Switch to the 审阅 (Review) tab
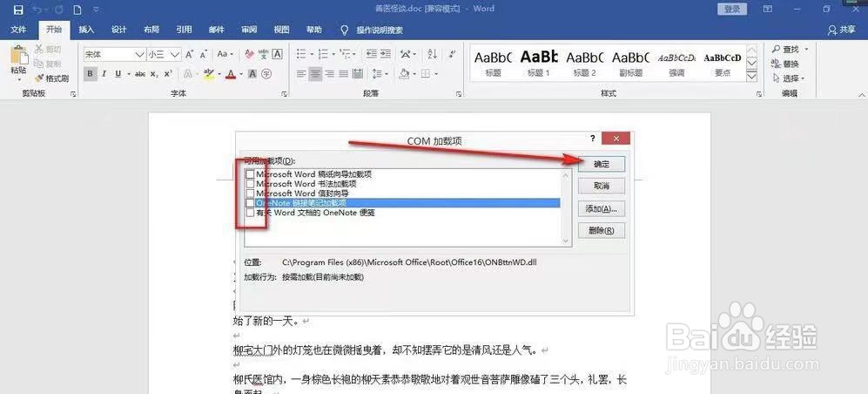Screen dimensions: 868x394 (x=249, y=30)
